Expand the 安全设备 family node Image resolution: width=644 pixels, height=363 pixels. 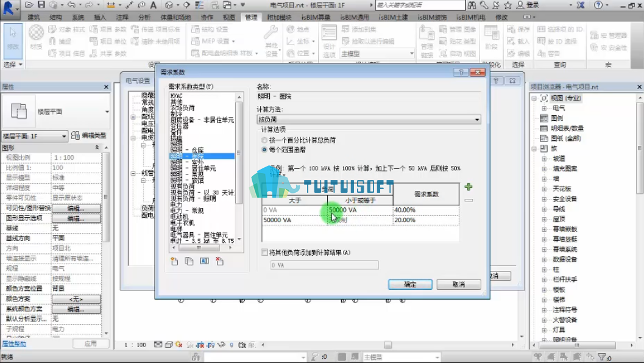pos(544,199)
